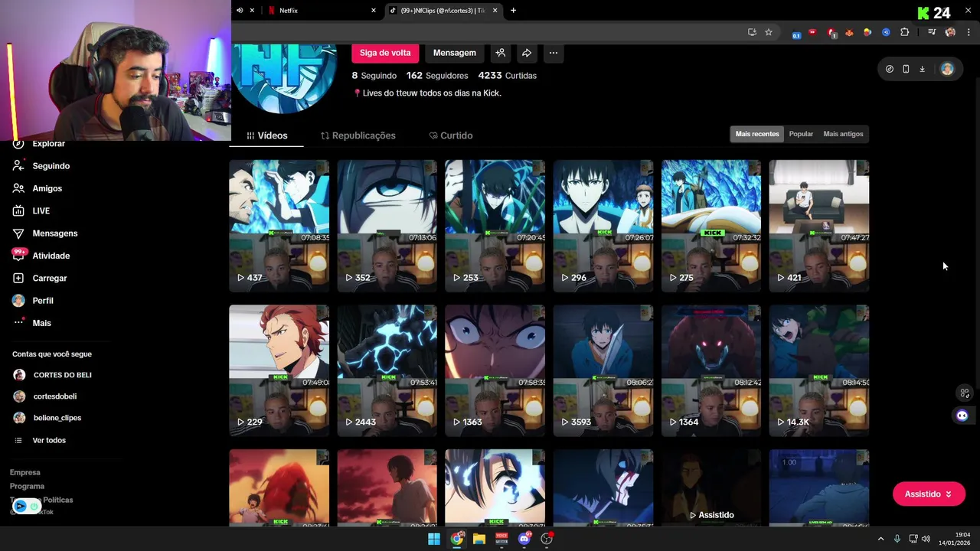
Task: Open the media control icon in Chrome toolbar
Action: pyautogui.click(x=932, y=32)
